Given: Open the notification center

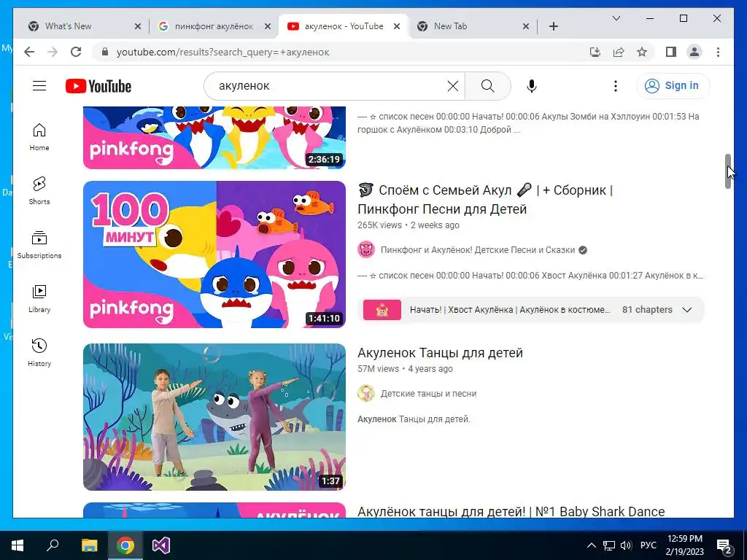Looking at the screenshot, I should [724, 545].
